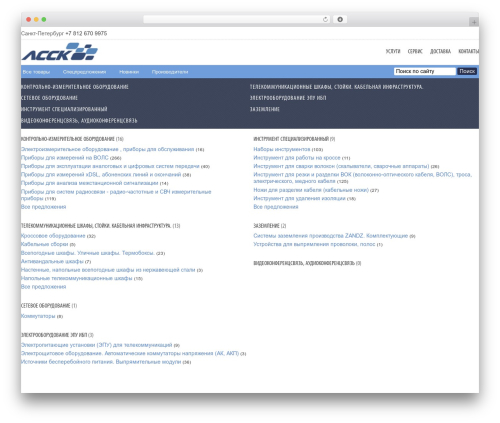Open the 'Услуги' menu item
Image resolution: width=500 pixels, height=423 pixels.
tap(393, 51)
